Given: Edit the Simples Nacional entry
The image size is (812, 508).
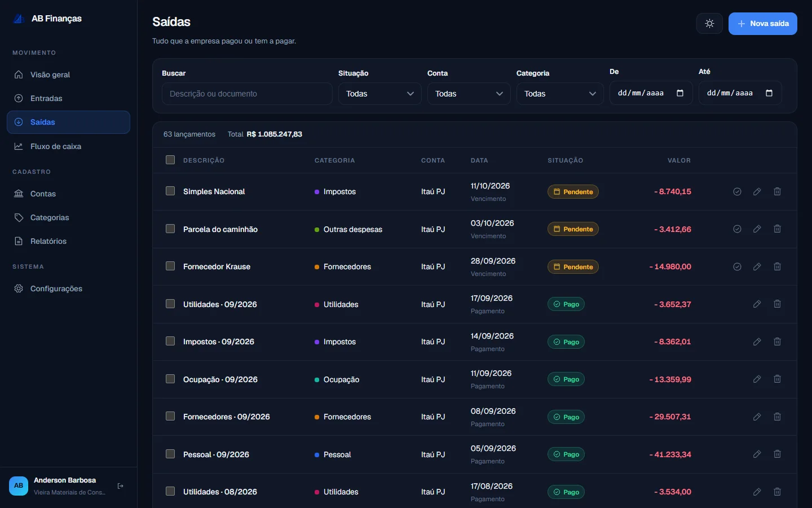Looking at the screenshot, I should 757,192.
